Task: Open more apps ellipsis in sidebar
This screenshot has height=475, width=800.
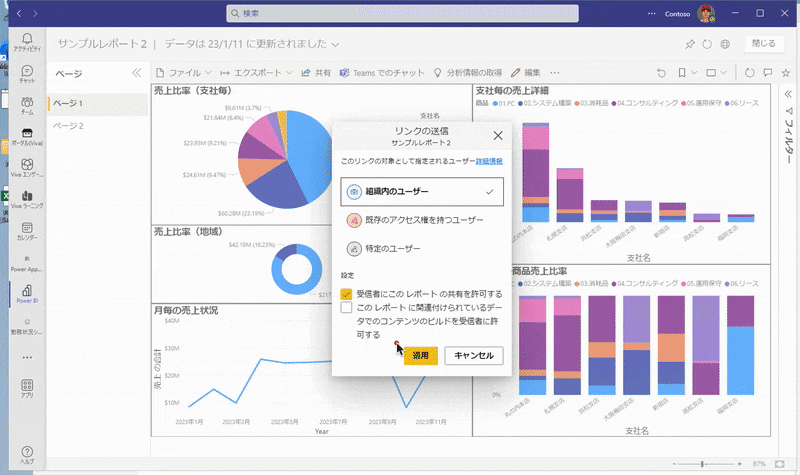Action: point(27,358)
